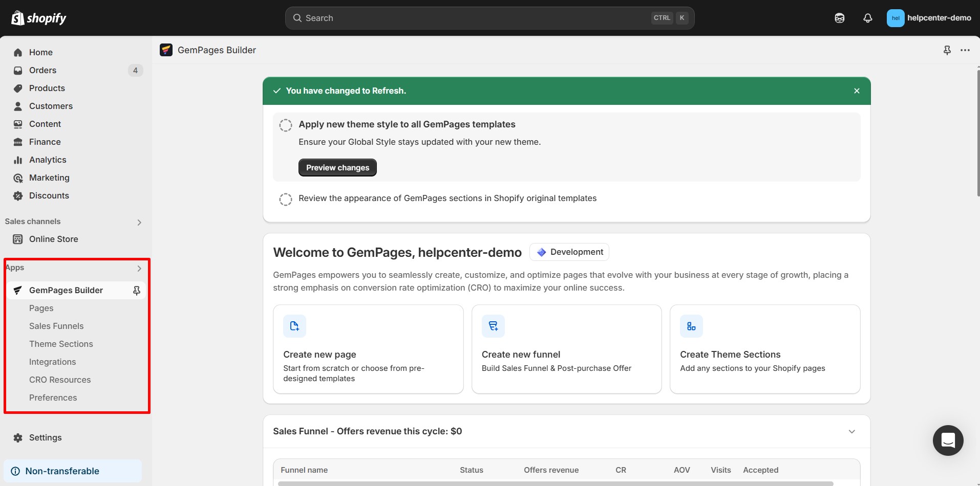Image resolution: width=980 pixels, height=486 pixels.
Task: Click the Create new page icon
Action: (x=294, y=326)
